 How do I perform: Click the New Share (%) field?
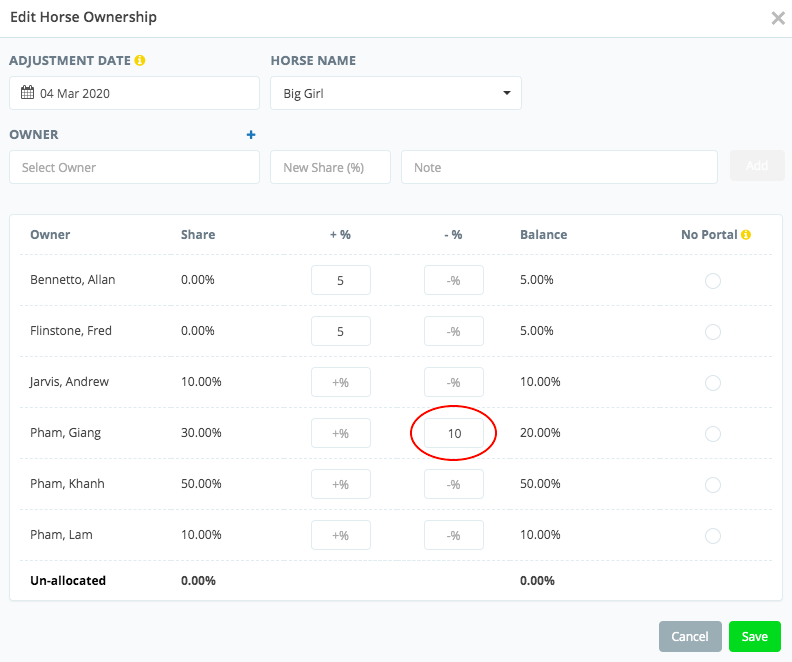coord(330,167)
